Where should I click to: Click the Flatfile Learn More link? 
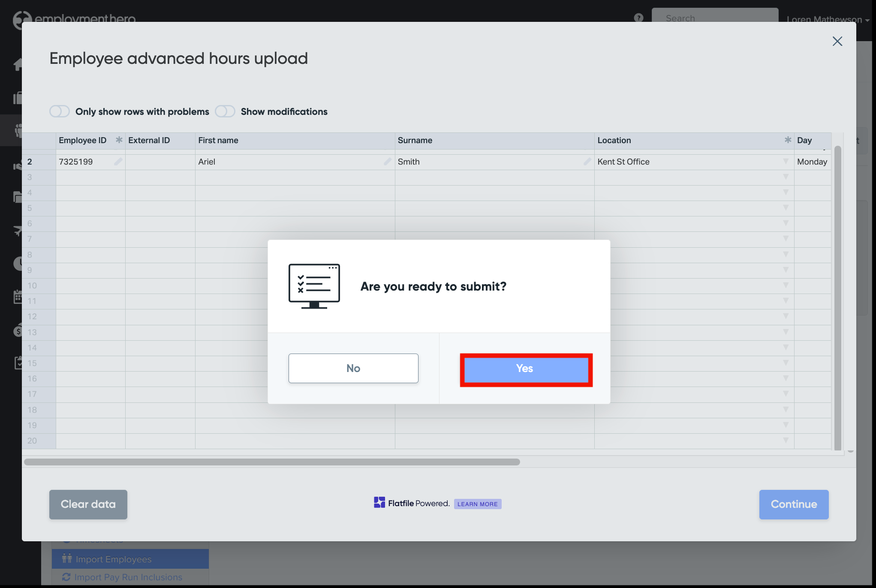coord(477,504)
